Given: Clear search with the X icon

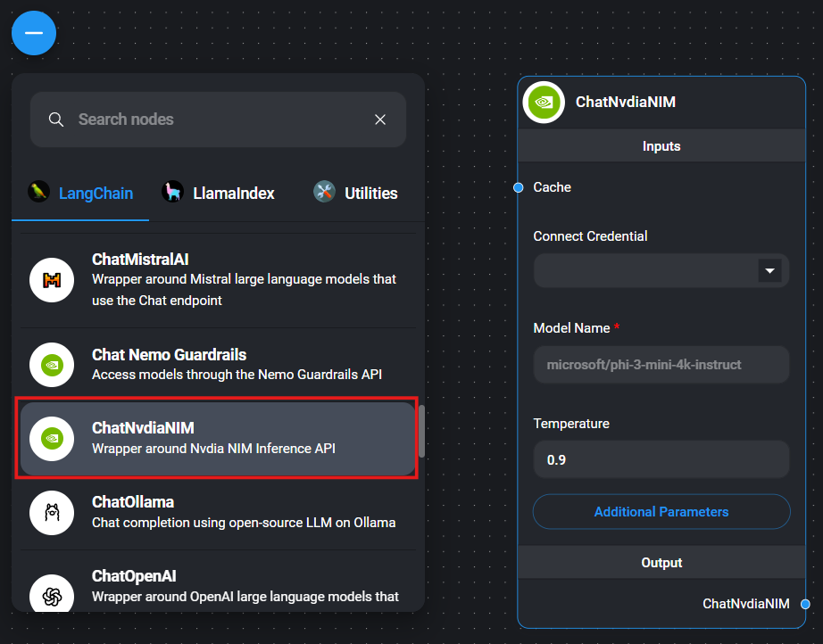Looking at the screenshot, I should 380,120.
